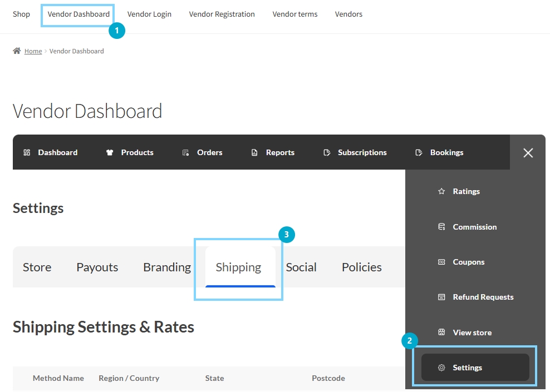
Task: Switch to the Shipping settings tab
Action: click(238, 267)
